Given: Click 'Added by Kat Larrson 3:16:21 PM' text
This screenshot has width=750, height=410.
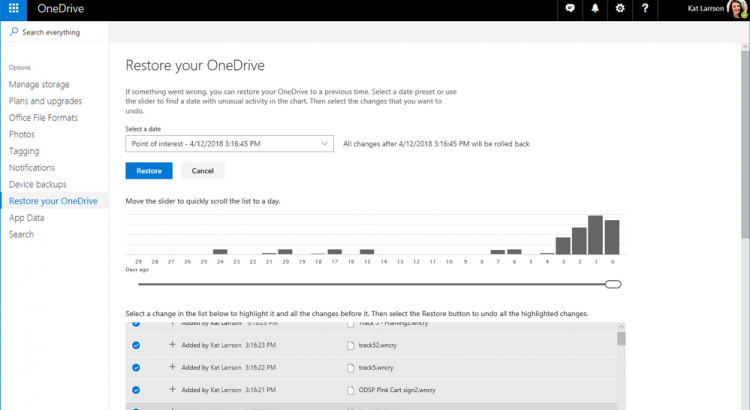Looking at the screenshot, I should point(229,390).
